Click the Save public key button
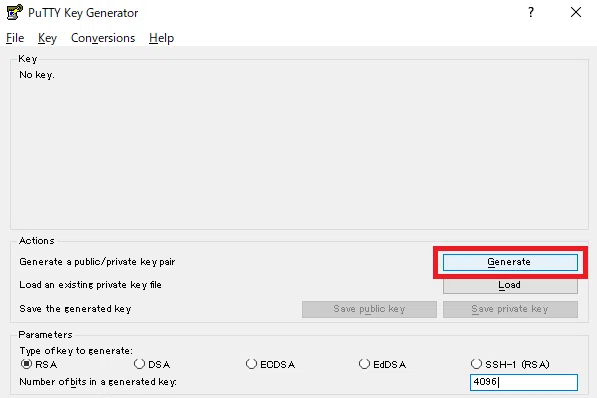 pos(369,309)
